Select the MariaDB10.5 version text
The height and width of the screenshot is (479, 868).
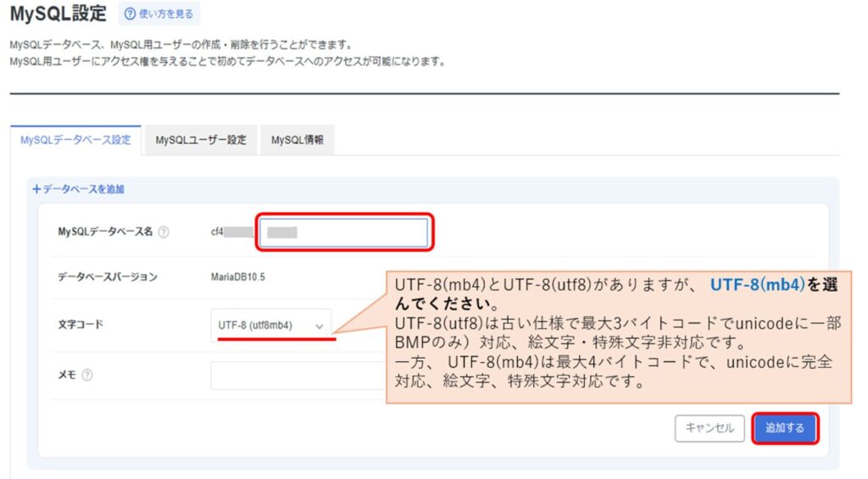click(237, 277)
